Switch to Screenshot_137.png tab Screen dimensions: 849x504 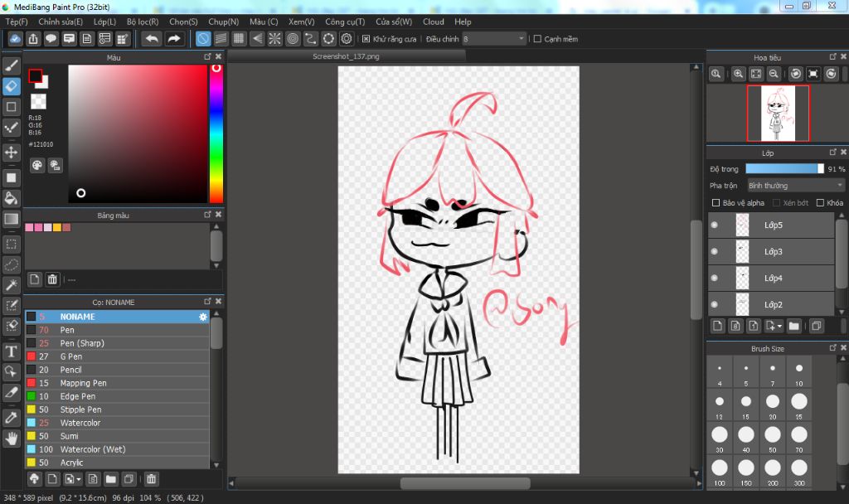346,56
